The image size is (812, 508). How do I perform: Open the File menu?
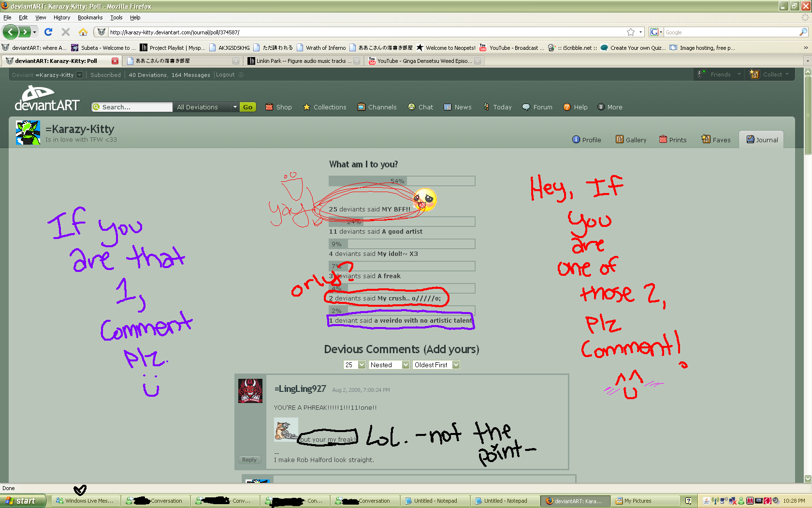point(7,17)
